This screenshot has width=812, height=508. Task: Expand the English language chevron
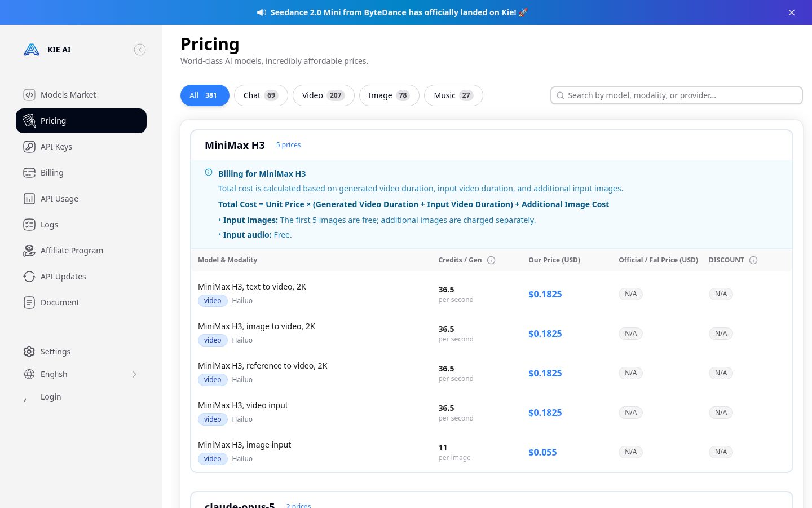(x=134, y=374)
